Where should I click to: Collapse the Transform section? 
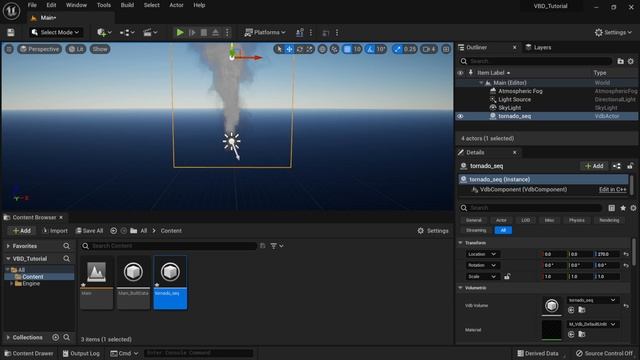point(460,243)
